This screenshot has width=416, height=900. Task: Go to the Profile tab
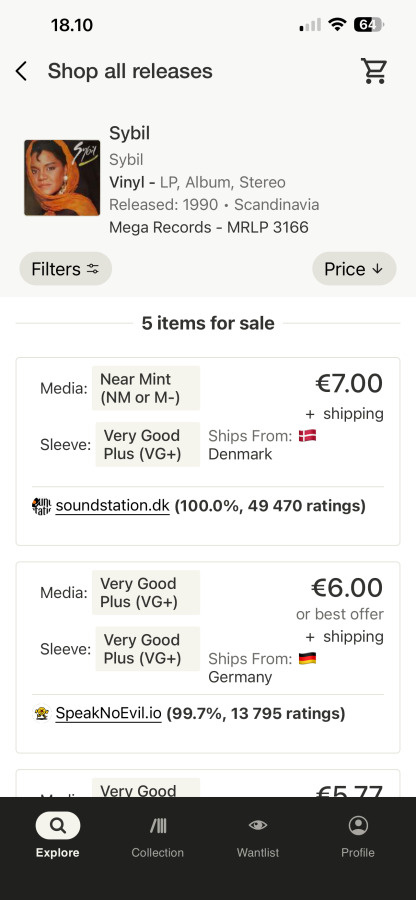(358, 835)
